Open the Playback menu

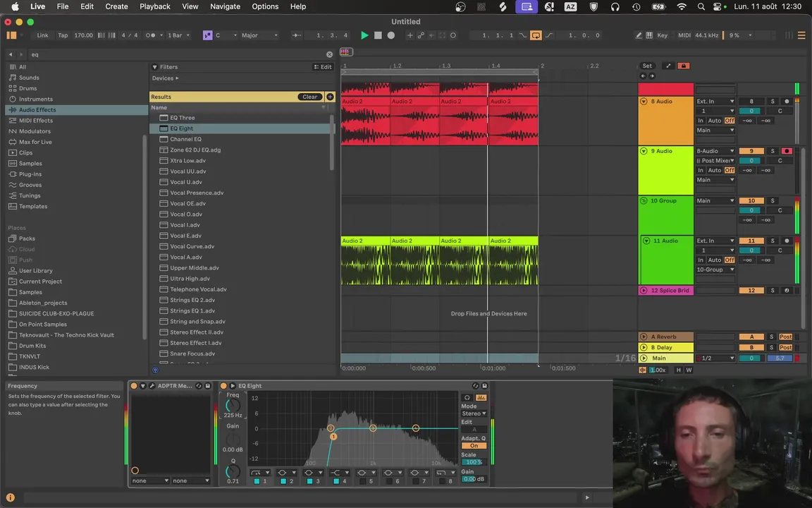155,6
